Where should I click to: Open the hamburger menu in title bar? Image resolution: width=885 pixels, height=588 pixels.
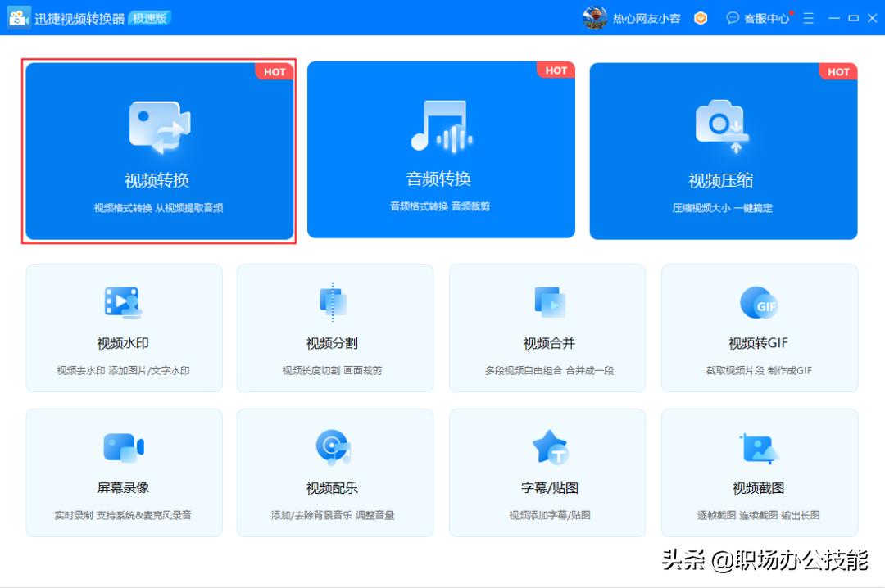(x=808, y=17)
